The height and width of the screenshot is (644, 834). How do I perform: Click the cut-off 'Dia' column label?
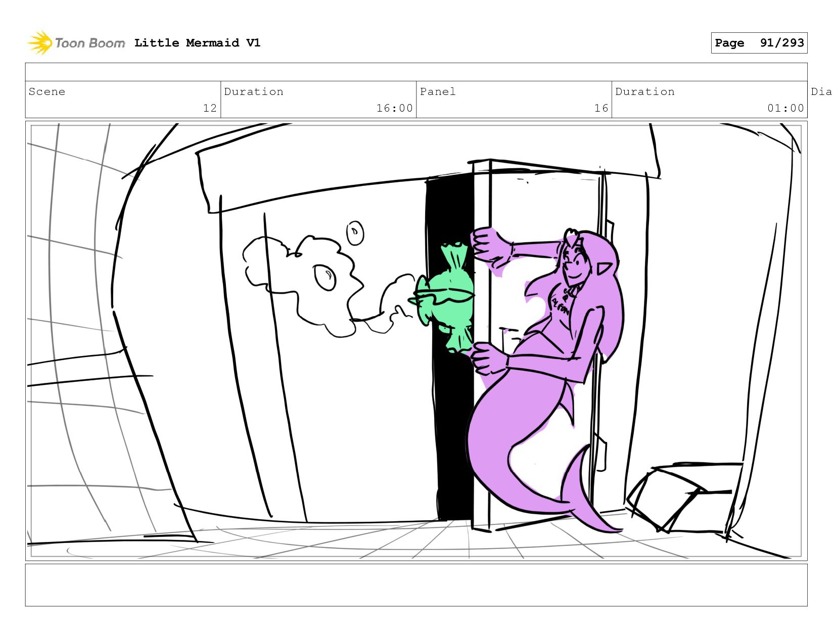(x=821, y=91)
